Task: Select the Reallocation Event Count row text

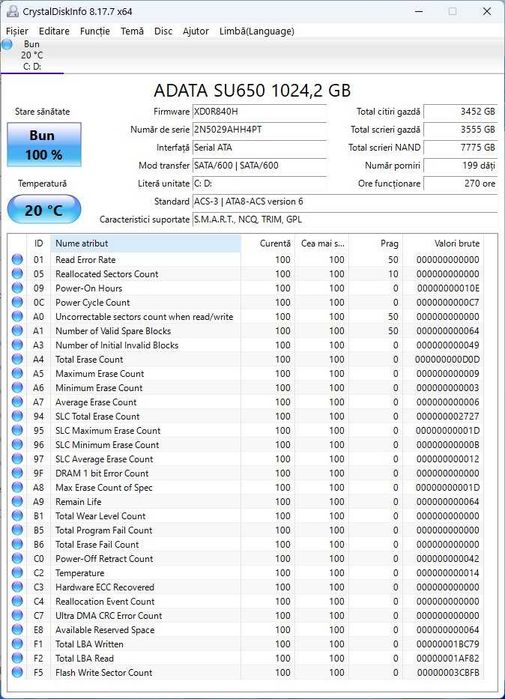Action: click(105, 601)
